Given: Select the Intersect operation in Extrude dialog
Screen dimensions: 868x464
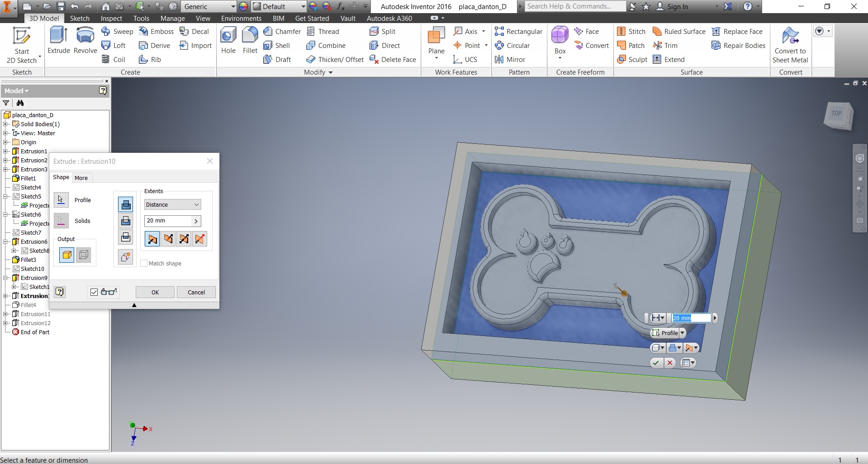Looking at the screenshot, I should tap(125, 237).
